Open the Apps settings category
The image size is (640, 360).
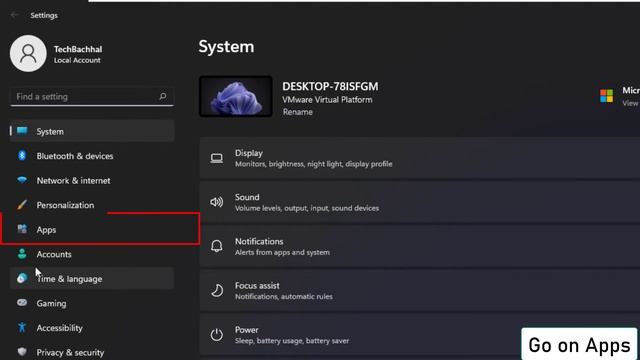point(92,229)
